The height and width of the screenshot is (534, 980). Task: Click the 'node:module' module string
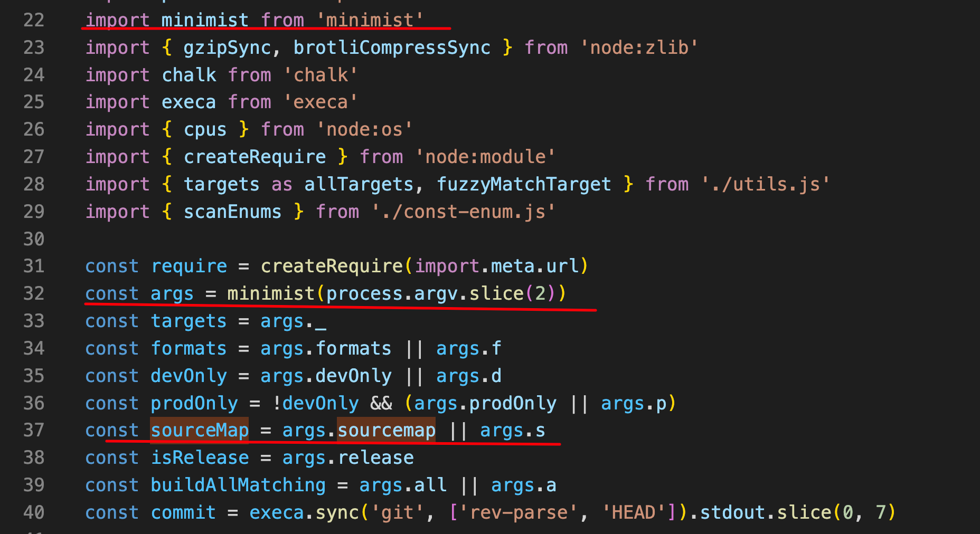click(x=485, y=157)
